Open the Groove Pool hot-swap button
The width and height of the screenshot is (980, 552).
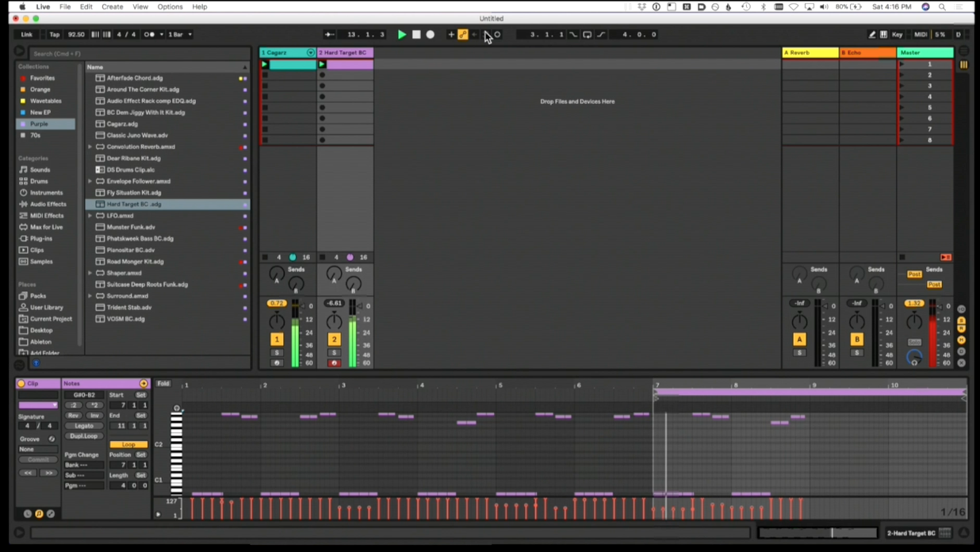52,439
